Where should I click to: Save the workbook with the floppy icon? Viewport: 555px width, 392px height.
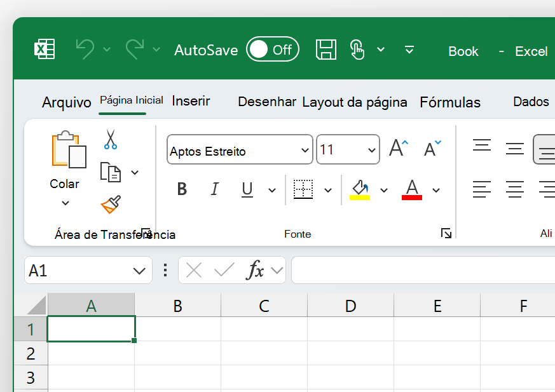(326, 49)
